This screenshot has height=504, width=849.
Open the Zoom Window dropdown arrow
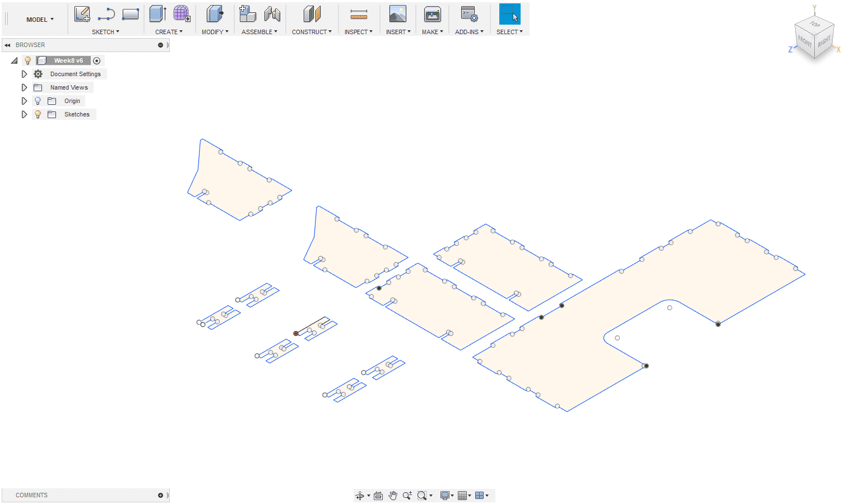click(431, 496)
